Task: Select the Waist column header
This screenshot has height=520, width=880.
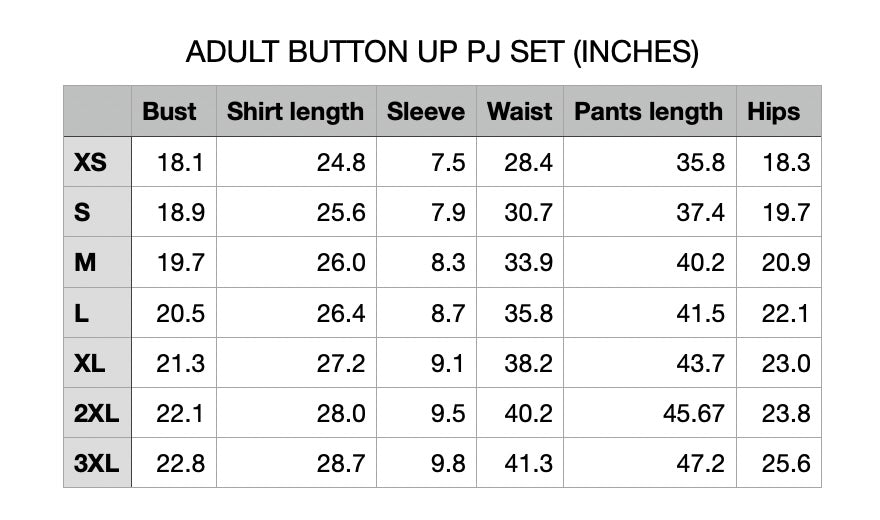Action: [x=519, y=111]
